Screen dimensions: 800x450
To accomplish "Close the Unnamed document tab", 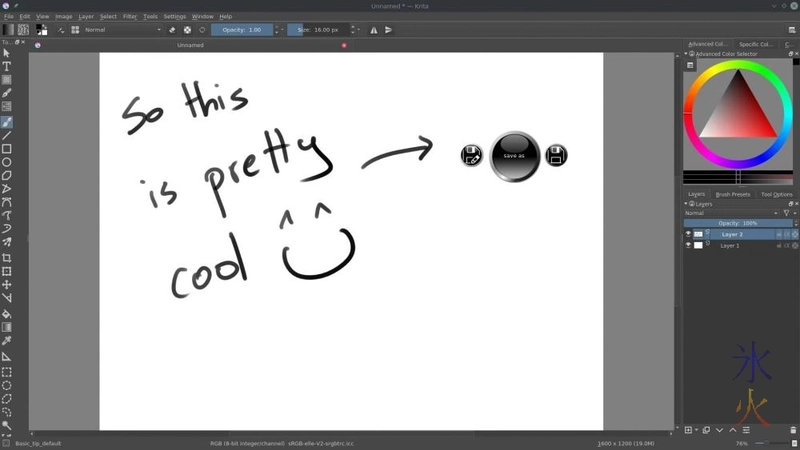I will [x=344, y=45].
